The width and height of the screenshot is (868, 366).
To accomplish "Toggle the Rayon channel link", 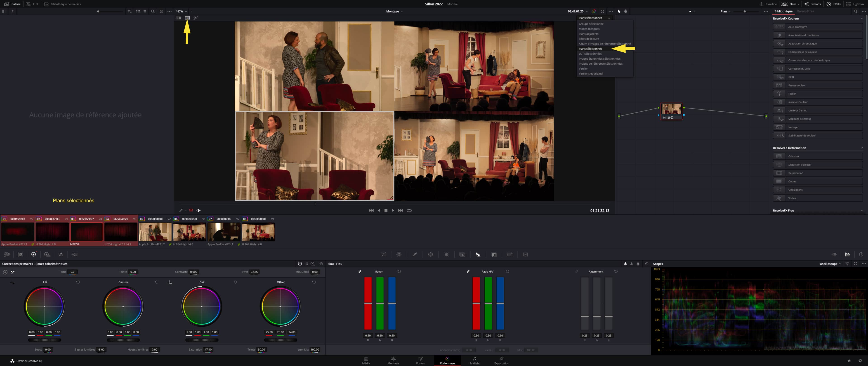I will click(x=360, y=271).
